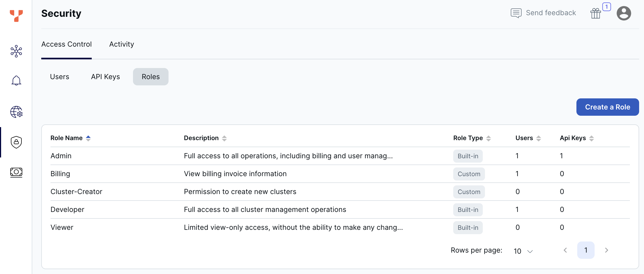
Task: Switch to the Activity tab
Action: click(x=121, y=44)
